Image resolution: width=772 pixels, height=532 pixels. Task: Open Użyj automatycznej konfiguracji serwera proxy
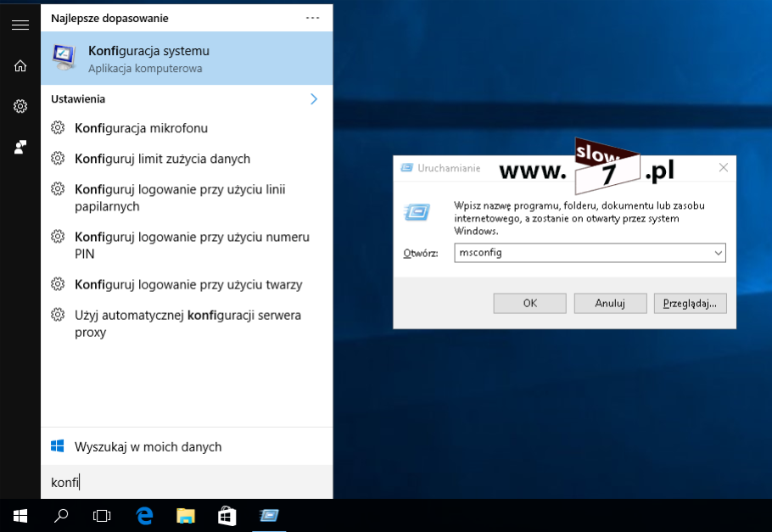187,323
